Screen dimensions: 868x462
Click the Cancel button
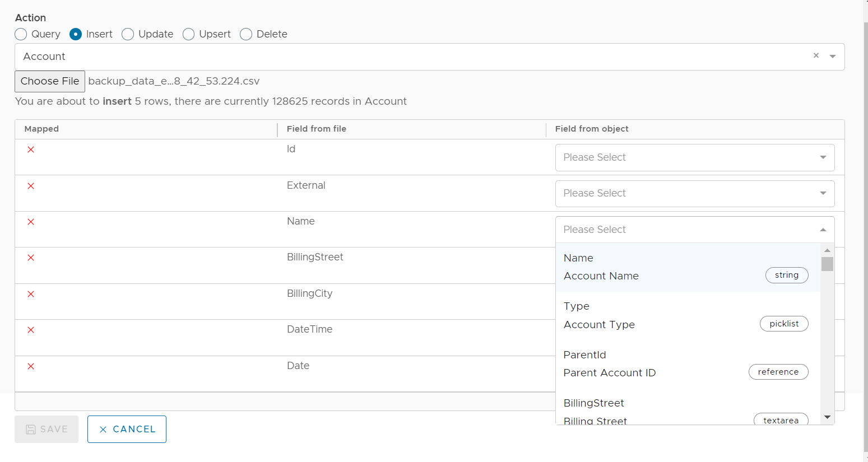[127, 429]
